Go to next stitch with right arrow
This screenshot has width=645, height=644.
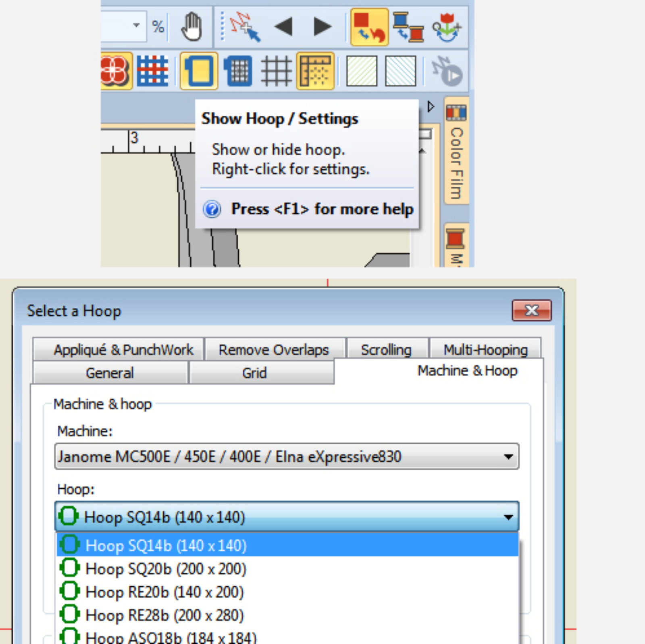pos(322,27)
